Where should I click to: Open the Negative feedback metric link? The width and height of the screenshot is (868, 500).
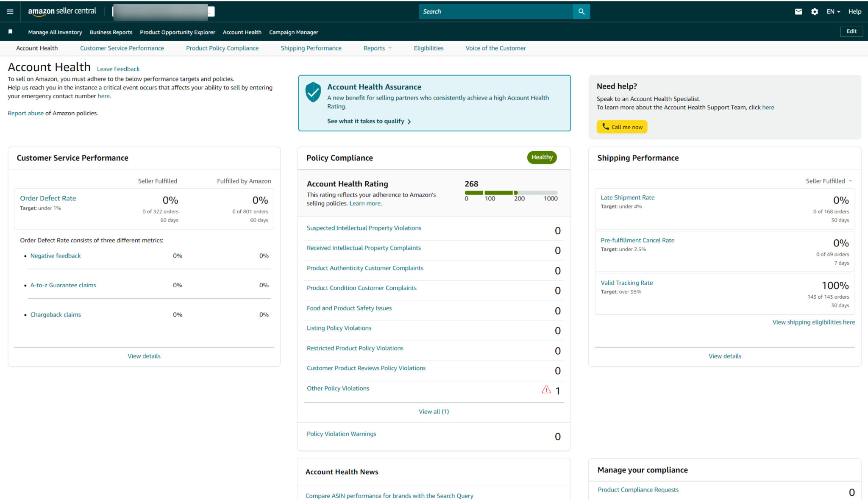click(x=56, y=256)
